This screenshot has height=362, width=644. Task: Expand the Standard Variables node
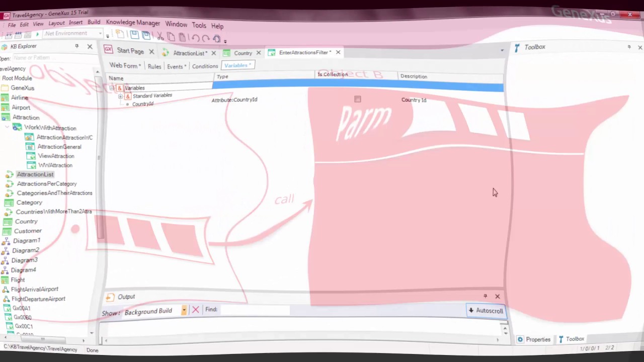click(x=120, y=96)
